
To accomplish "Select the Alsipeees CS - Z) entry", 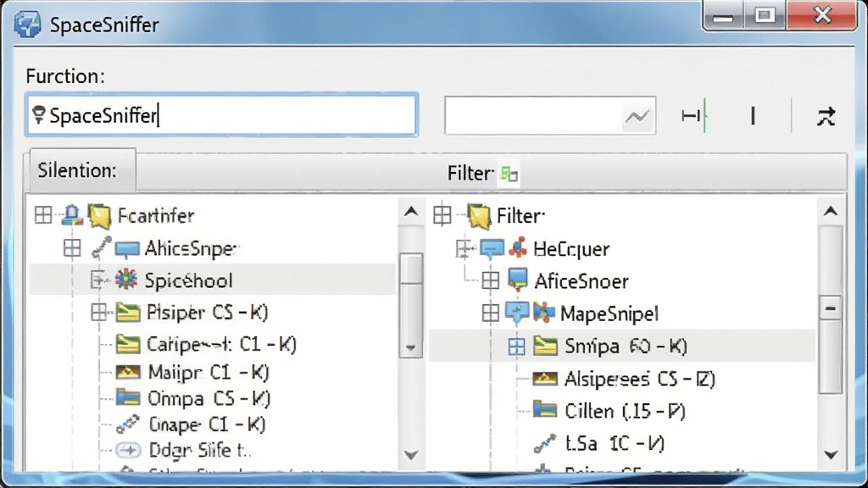I will pyautogui.click(x=639, y=379).
